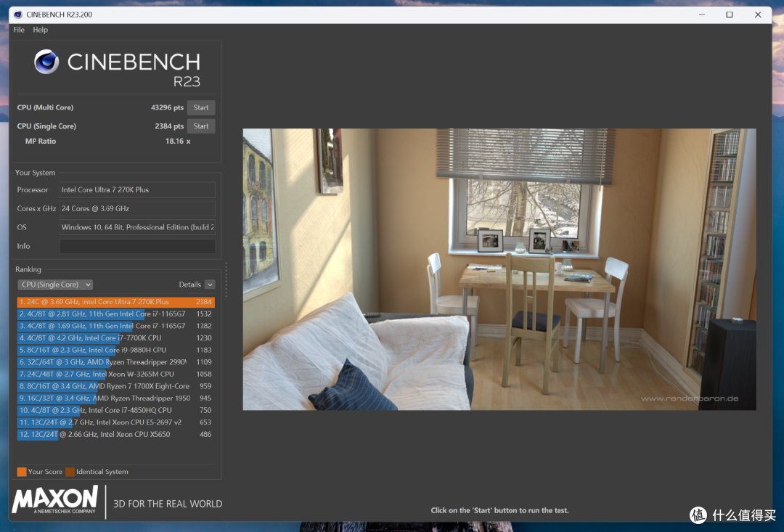This screenshot has height=532, width=784.
Task: Select ranking row 11 Intel Xeon CPU E5-2697 v2
Action: pyautogui.click(x=116, y=422)
